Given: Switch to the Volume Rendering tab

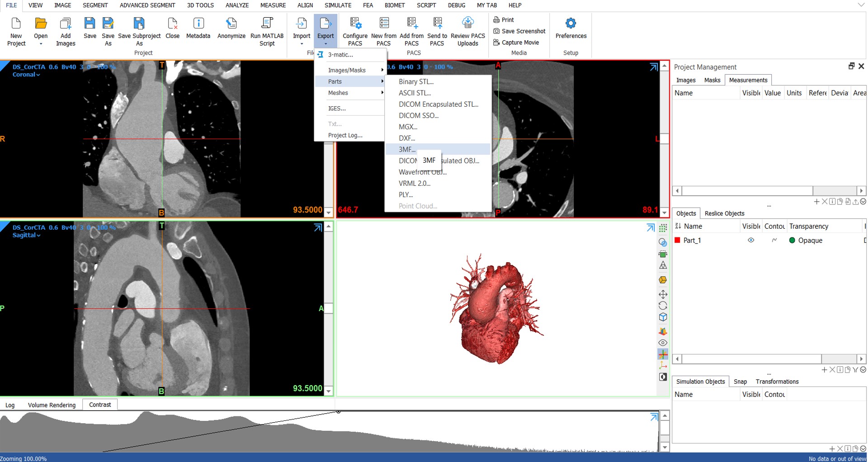Looking at the screenshot, I should 52,405.
